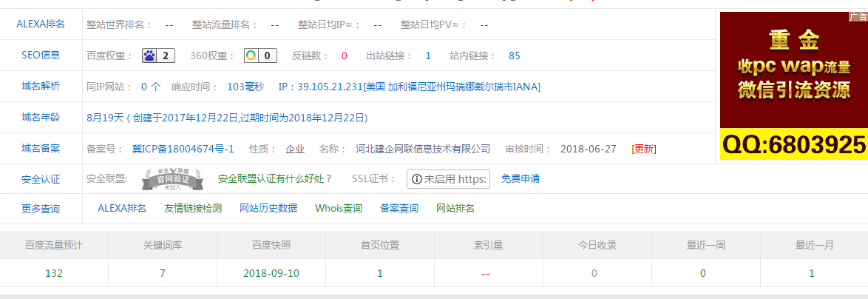
Task: Click the 今日收录 value 0
Action: click(594, 273)
